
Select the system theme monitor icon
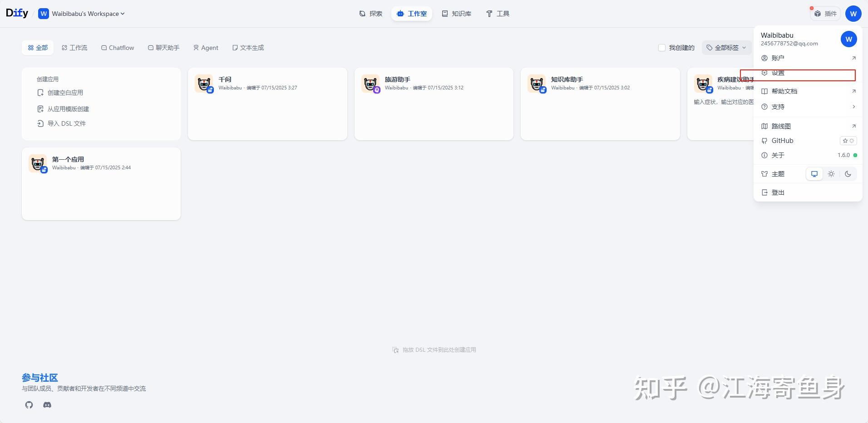[814, 173]
